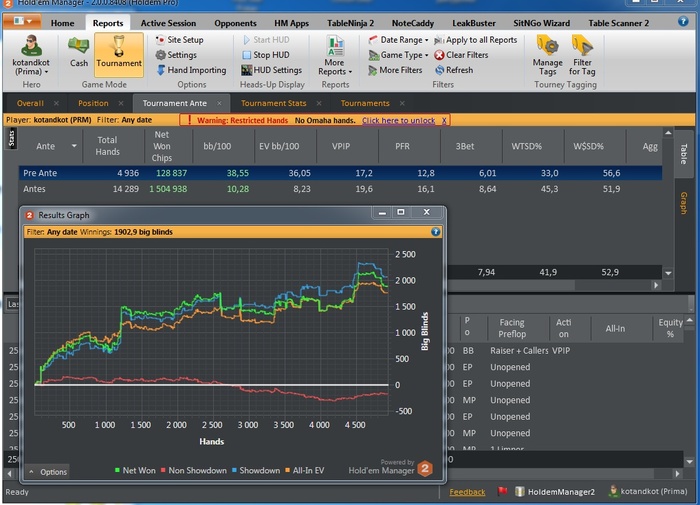Refresh the report data
Viewport: 700px width, 505px height.
[x=454, y=70]
